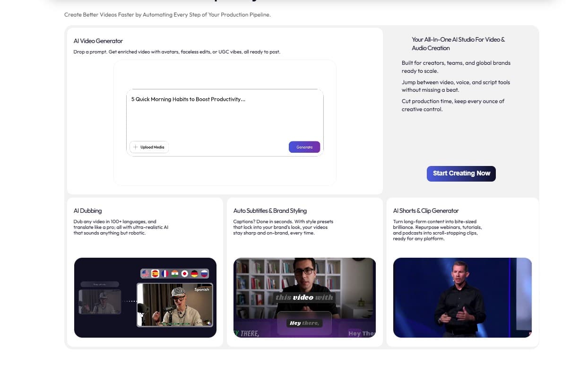Open the Auto Subtitles & Brand Styling title
Image resolution: width=588 pixels, height=375 pixels.
coord(270,211)
